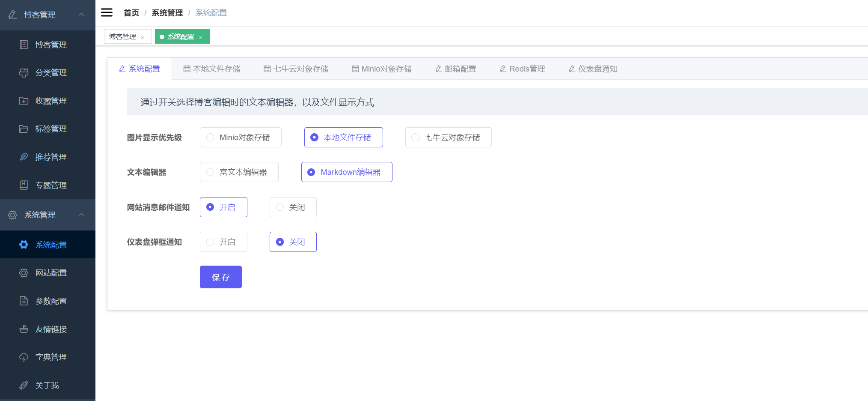
Task: Switch to the 系统配置 settings tab
Action: coord(140,69)
